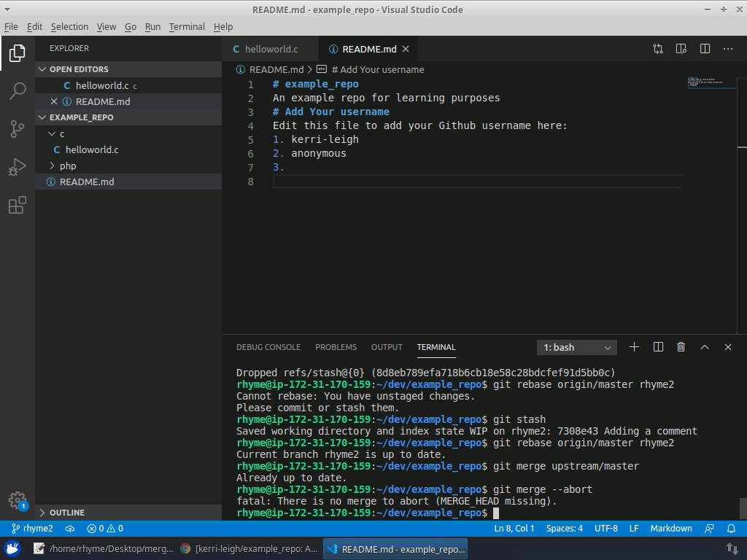Click the rhyme2 branch in status bar
This screenshot has height=560, width=747.
33,529
